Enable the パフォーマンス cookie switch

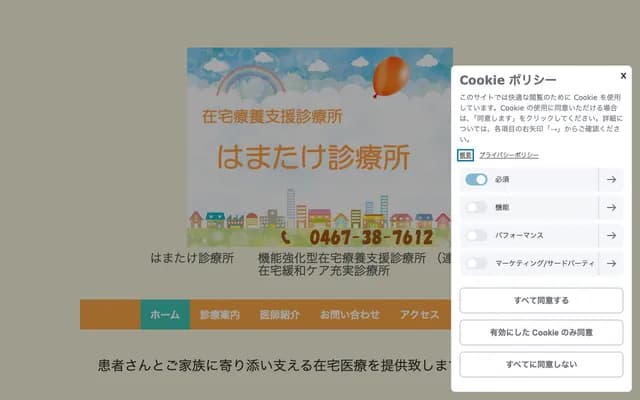(476, 236)
